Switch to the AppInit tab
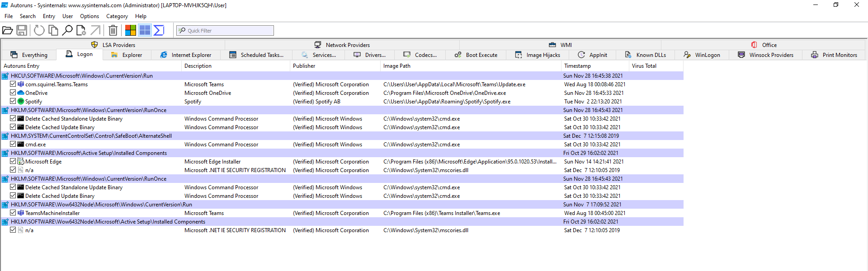The width and height of the screenshot is (868, 271). [x=593, y=55]
